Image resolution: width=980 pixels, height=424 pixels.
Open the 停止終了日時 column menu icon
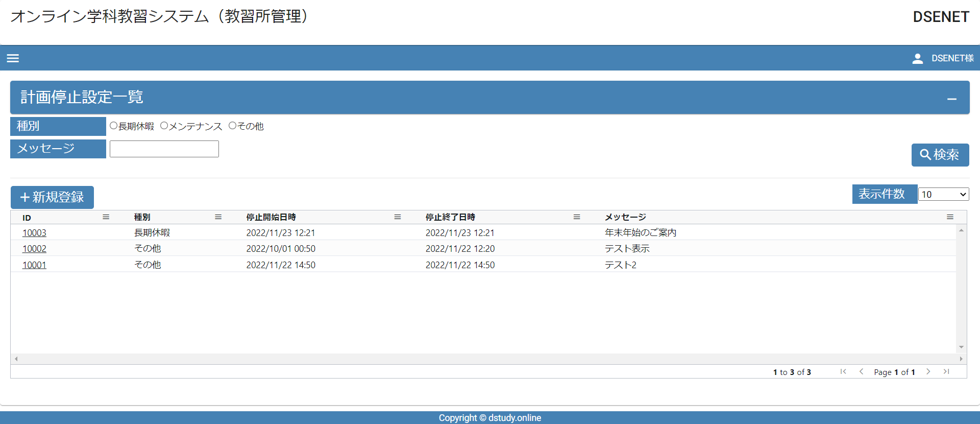577,217
